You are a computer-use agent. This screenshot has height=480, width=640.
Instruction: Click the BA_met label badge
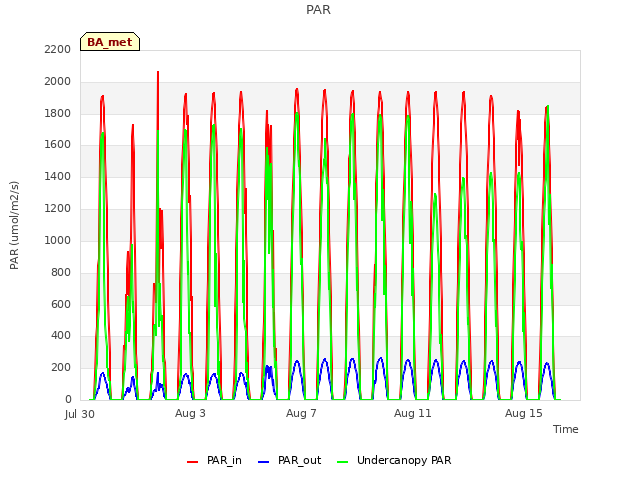click(110, 42)
